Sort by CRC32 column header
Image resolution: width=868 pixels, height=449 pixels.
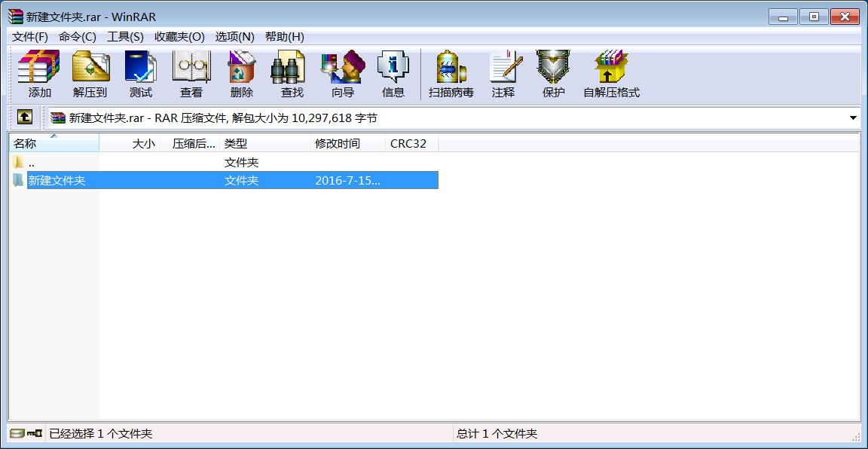tap(412, 143)
